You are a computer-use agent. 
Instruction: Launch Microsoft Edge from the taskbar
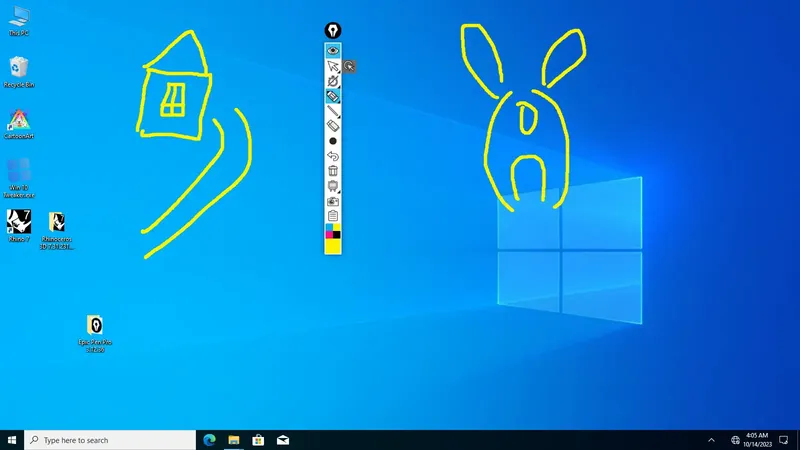tap(209, 440)
